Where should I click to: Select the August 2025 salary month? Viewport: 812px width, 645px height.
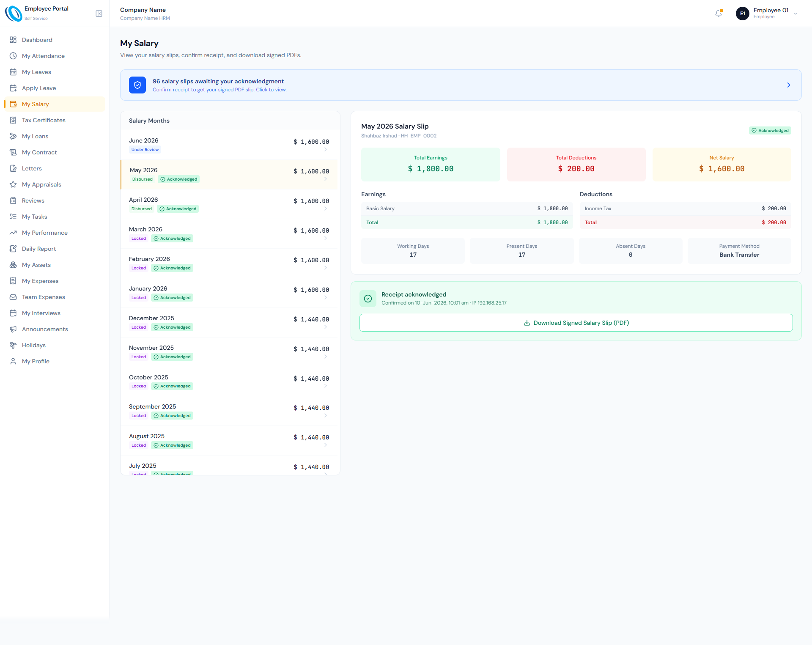coord(230,441)
